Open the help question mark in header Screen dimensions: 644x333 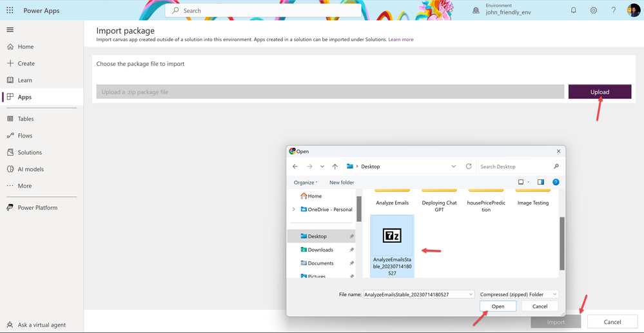coord(613,10)
